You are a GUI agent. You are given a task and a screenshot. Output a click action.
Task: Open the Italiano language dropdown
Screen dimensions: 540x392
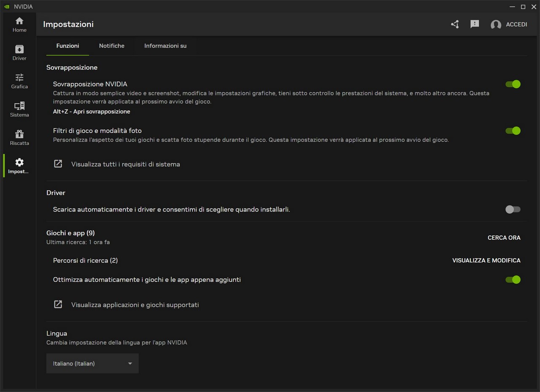(92, 363)
